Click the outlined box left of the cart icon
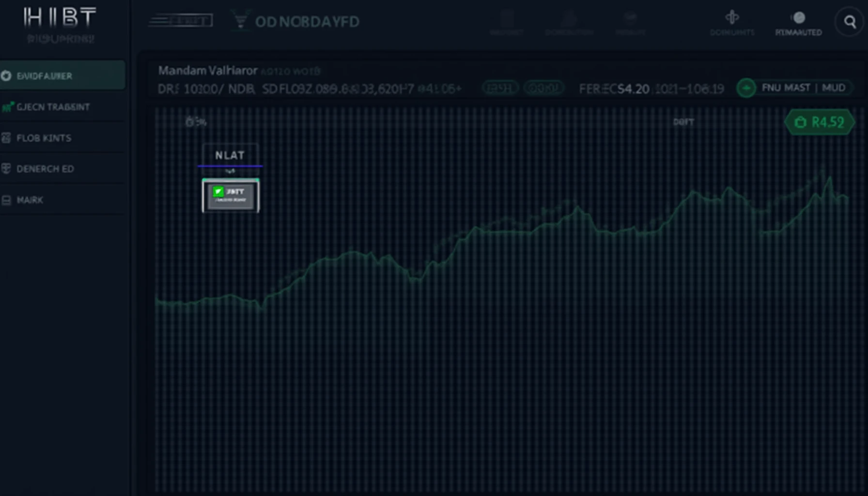Image resolution: width=868 pixels, height=496 pixels. [181, 21]
